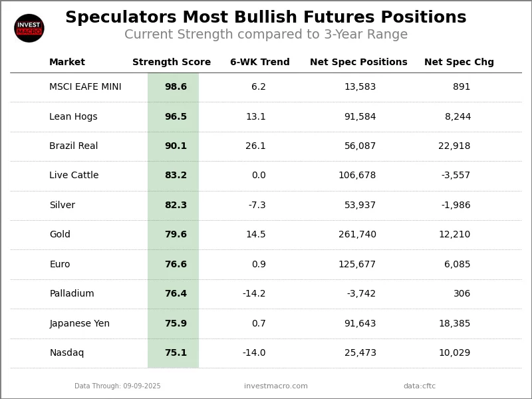This screenshot has width=532, height=399.
Task: Select the Brazil Real market row
Action: coord(74,146)
